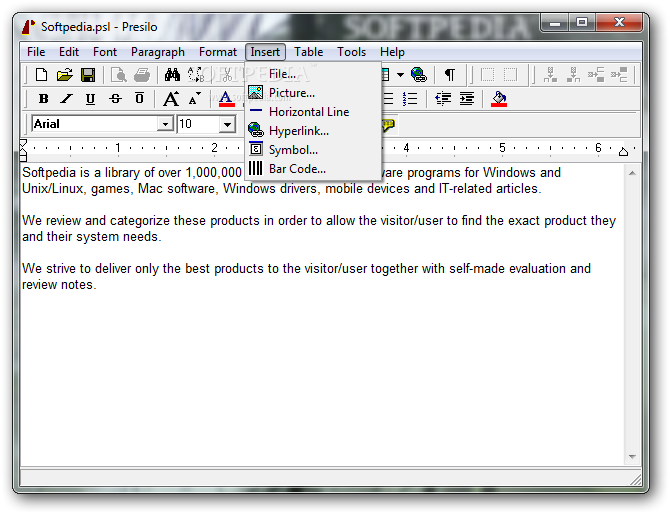Open Find with the binoculars icon
This screenshot has height=514, width=670.
click(x=172, y=75)
